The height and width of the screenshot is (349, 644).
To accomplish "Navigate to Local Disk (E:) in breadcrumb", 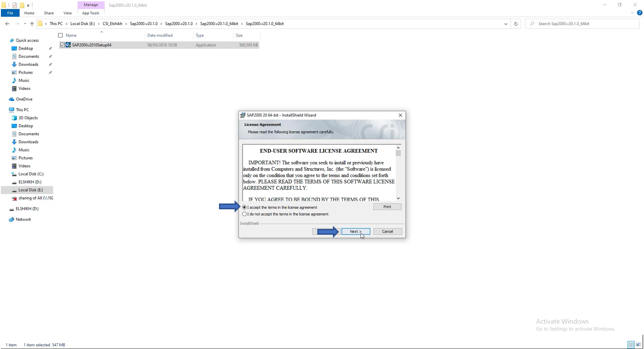I will pos(82,24).
